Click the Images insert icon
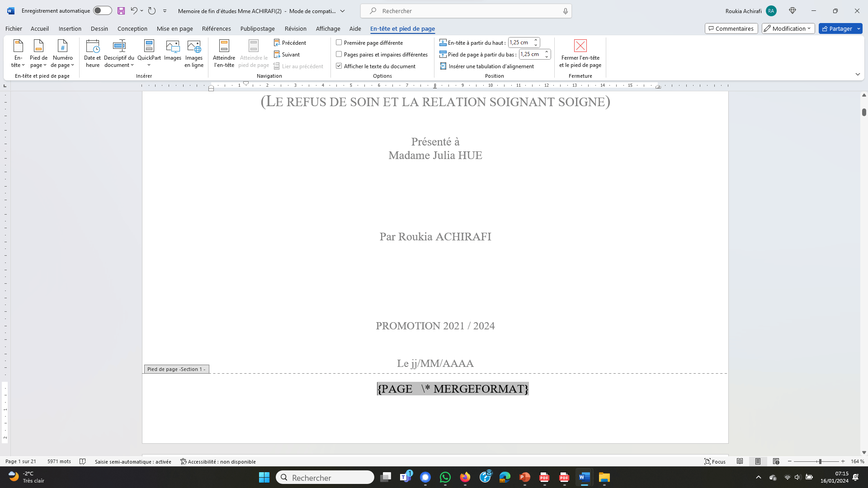This screenshot has height=488, width=868. [x=172, y=50]
